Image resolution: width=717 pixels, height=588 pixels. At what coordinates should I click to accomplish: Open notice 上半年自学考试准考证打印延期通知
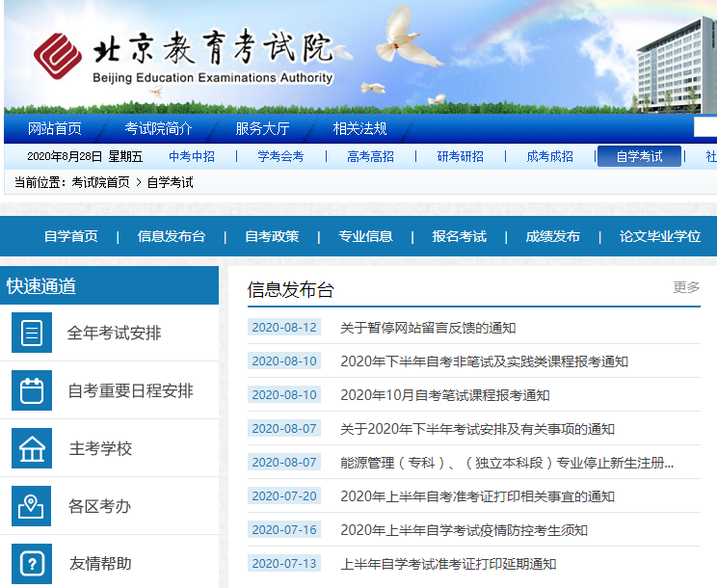pos(448,564)
